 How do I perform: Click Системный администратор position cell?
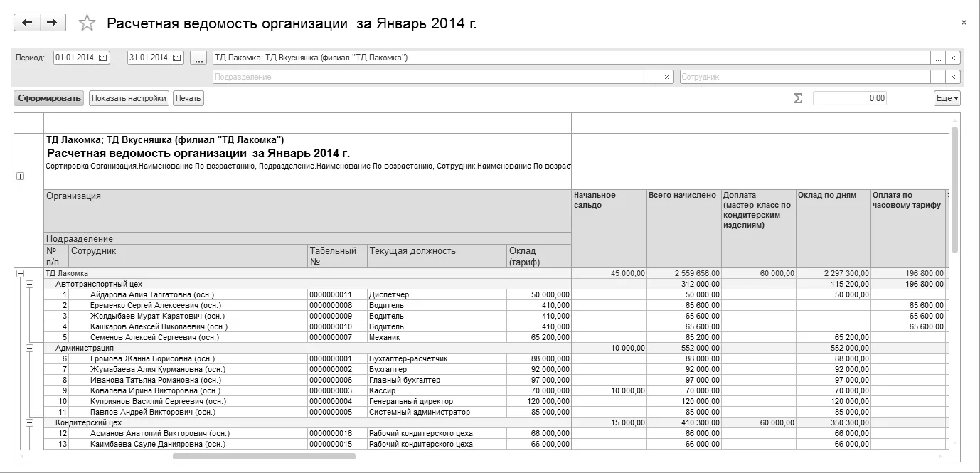[437, 412]
